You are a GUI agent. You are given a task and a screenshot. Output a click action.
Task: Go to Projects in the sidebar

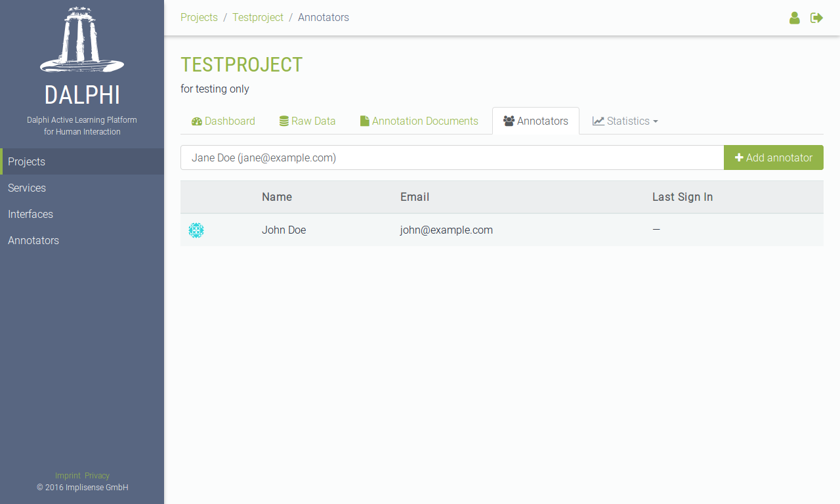(82, 161)
